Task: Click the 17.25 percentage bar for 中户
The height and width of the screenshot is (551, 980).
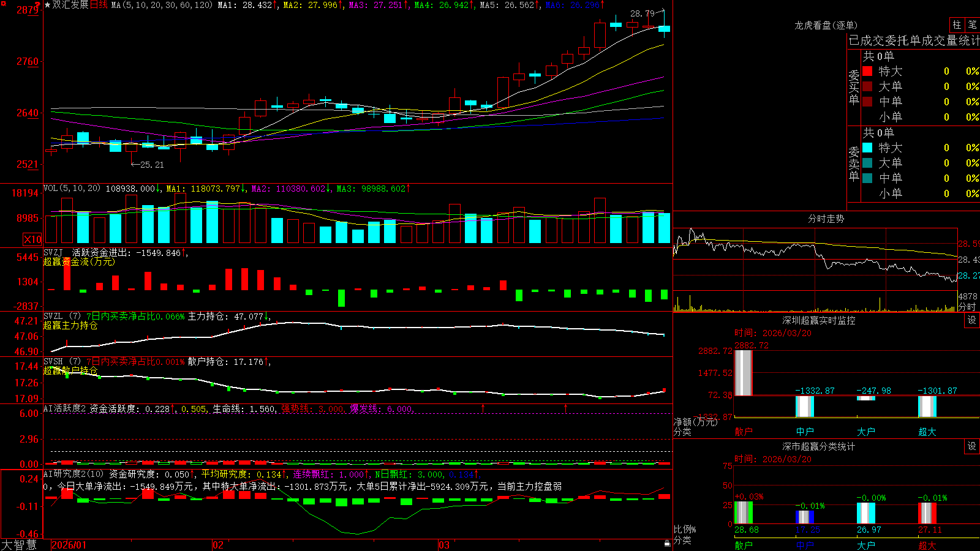Action: click(805, 517)
